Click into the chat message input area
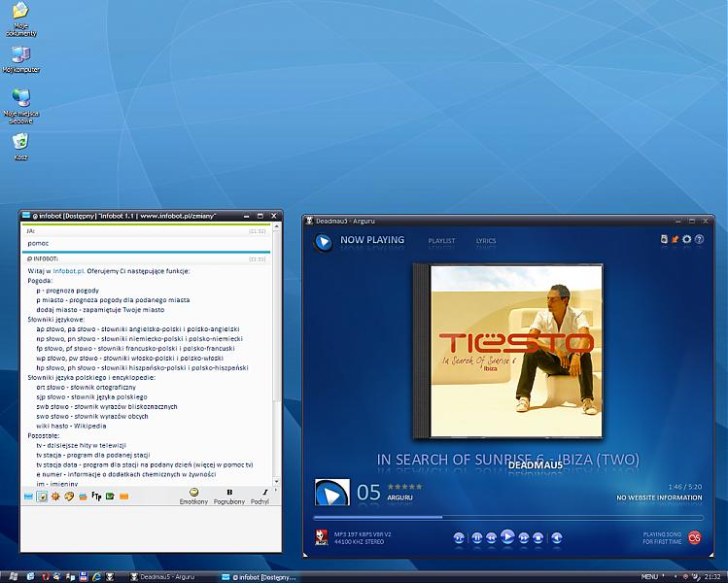The height and width of the screenshot is (583, 728). [x=151, y=529]
